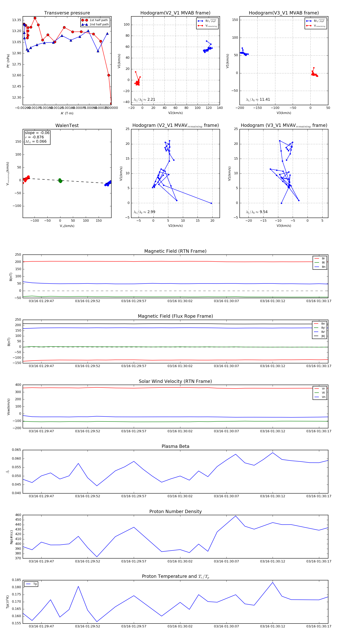Click the 'Vr' legend entry
Viewport: 351px width, 644px height.
(320, 389)
